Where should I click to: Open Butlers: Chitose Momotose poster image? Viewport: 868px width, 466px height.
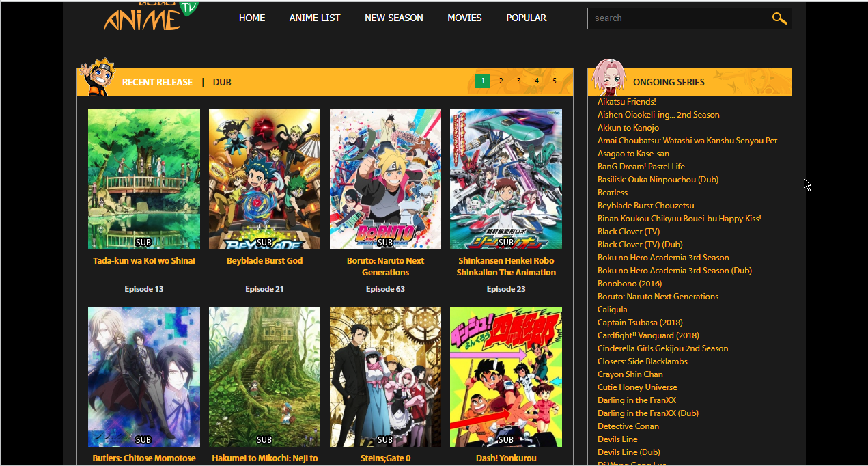144,377
